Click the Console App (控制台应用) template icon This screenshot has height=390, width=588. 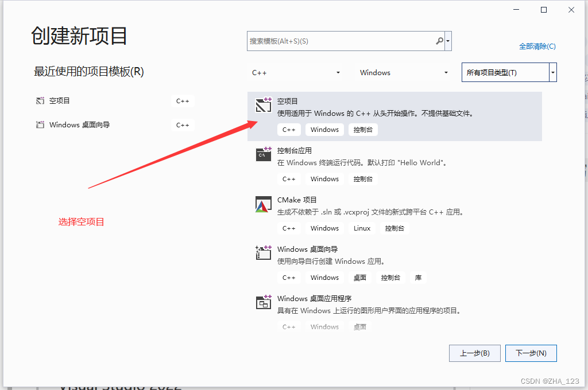point(263,154)
